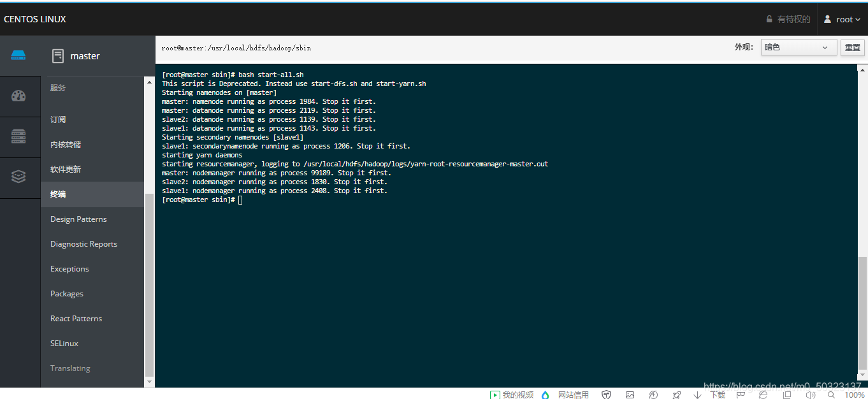The image size is (868, 399).
Task: Click the terminal path title text
Action: (236, 48)
